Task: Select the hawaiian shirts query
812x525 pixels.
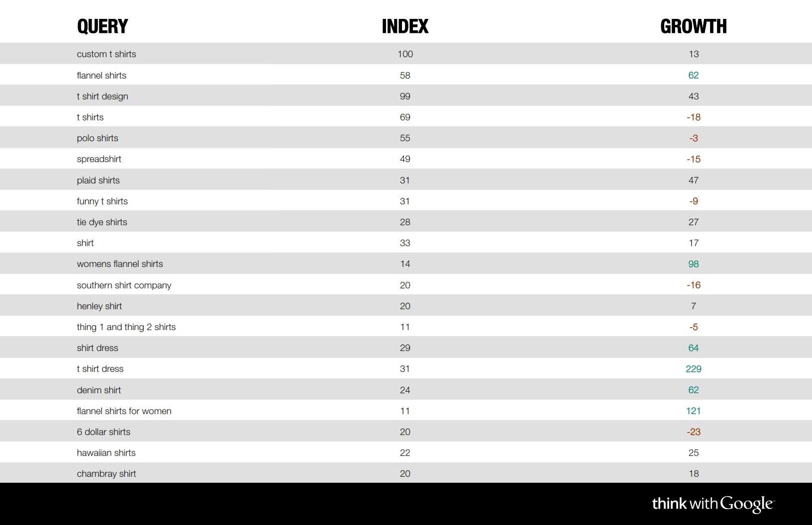Action: click(106, 453)
